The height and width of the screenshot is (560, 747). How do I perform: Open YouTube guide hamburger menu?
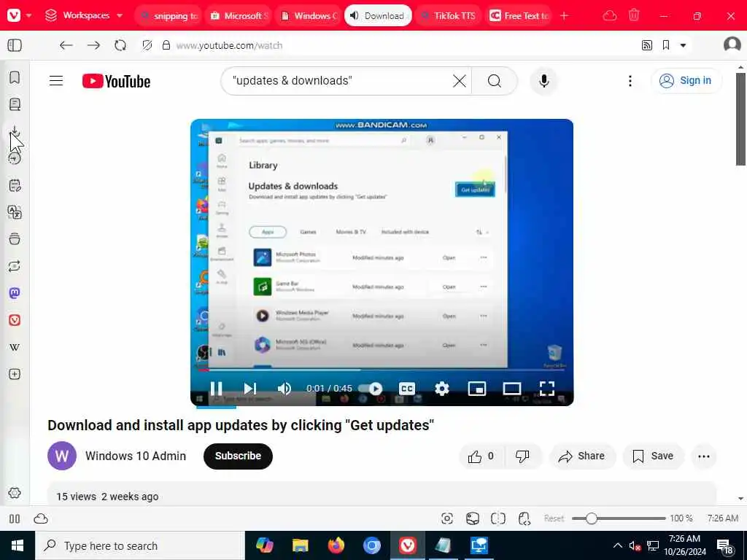click(56, 81)
